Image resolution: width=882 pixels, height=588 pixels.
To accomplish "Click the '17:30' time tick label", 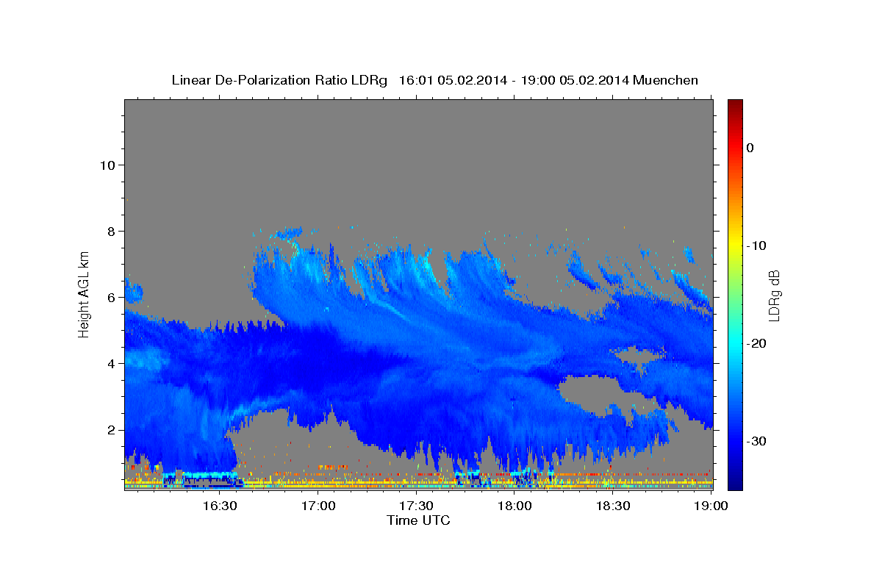I will [417, 506].
